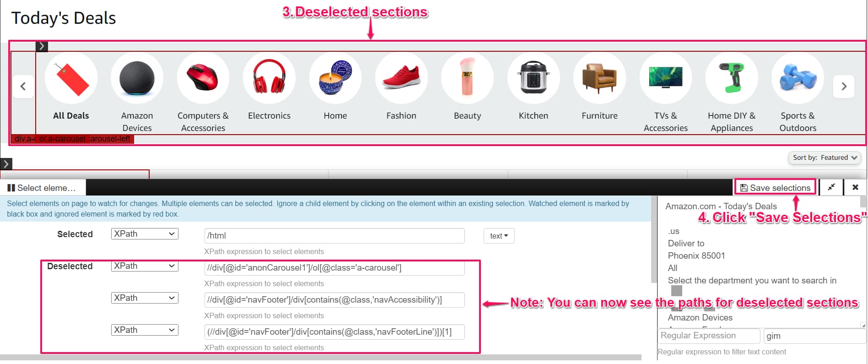The image size is (868, 364).
Task: Click the navAccessibility XPath expression field
Action: pos(334,300)
